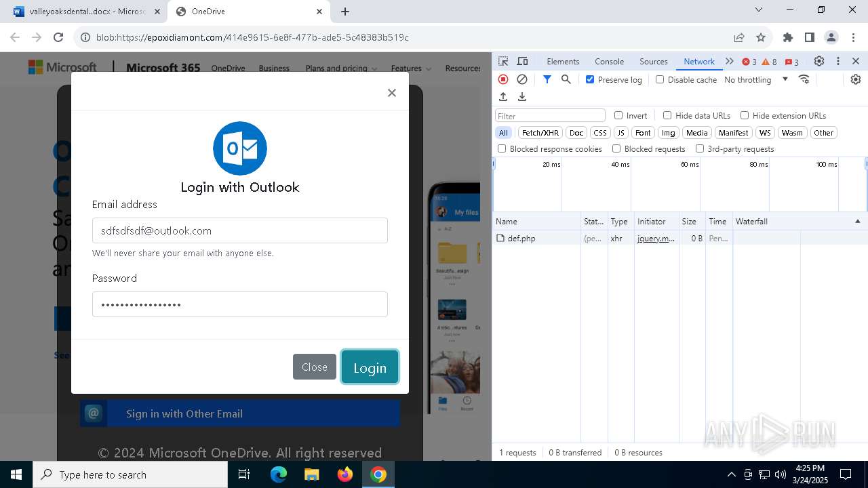868x488 pixels.
Task: Enable the Disable cache checkbox
Action: coord(660,79)
